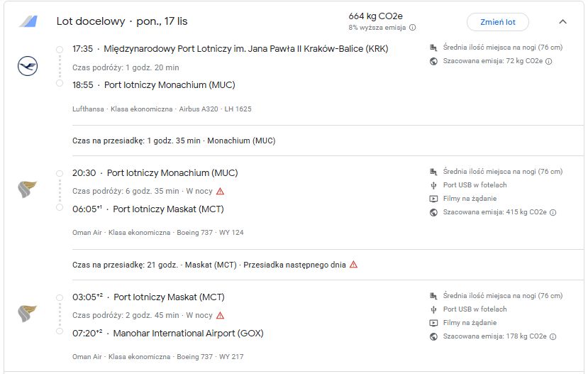
Task: Click the warning triangle on the 6 godz. 35 min overnight flight
Action: (220, 192)
